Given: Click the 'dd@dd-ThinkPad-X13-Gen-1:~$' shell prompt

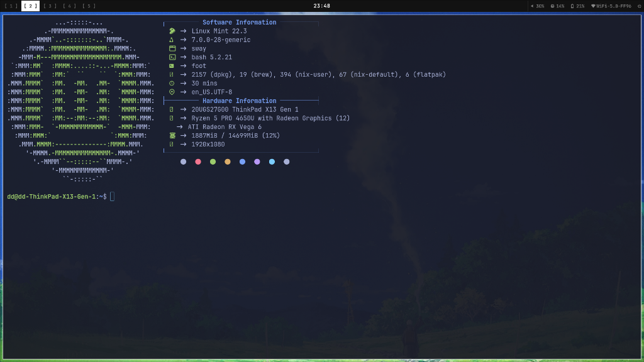Looking at the screenshot, I should [57, 197].
